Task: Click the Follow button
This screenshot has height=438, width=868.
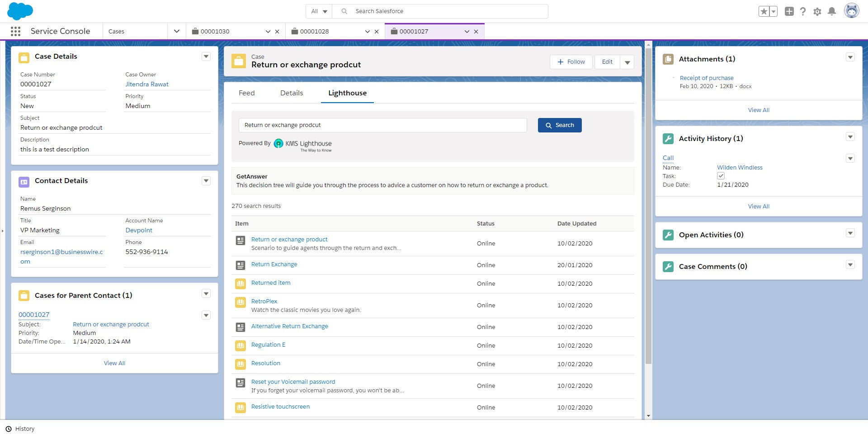Action: click(571, 61)
